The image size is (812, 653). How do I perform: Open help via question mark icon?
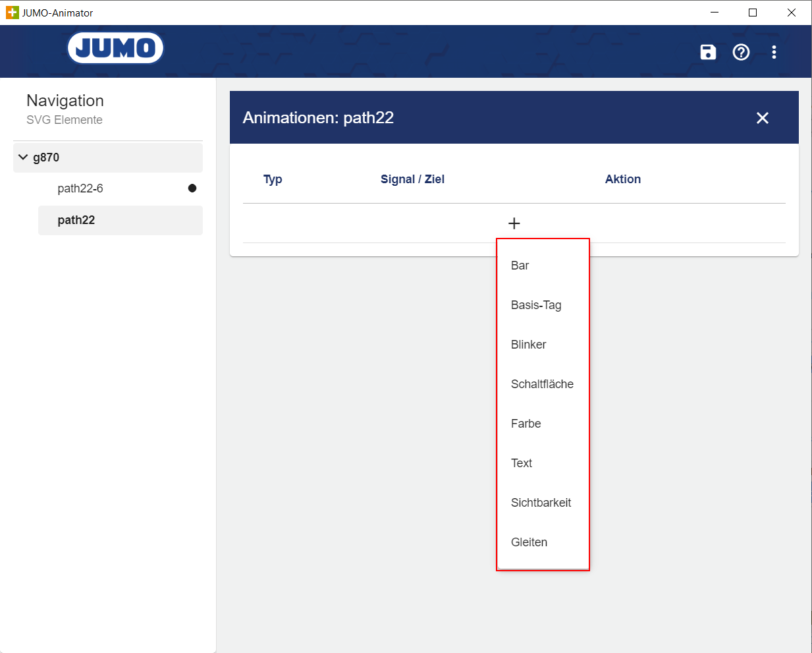741,52
